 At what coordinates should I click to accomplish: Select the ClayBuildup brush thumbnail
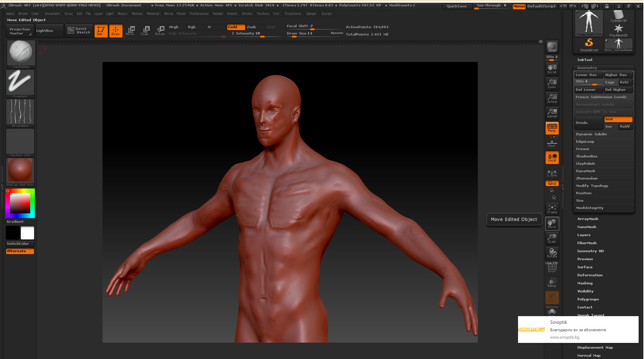20,54
